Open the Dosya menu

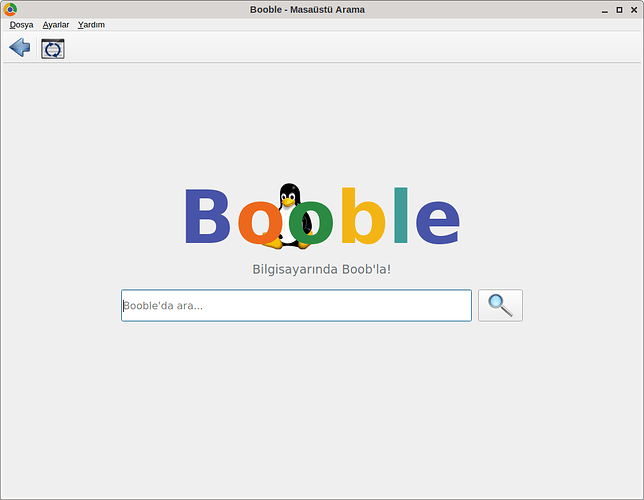(x=21, y=25)
